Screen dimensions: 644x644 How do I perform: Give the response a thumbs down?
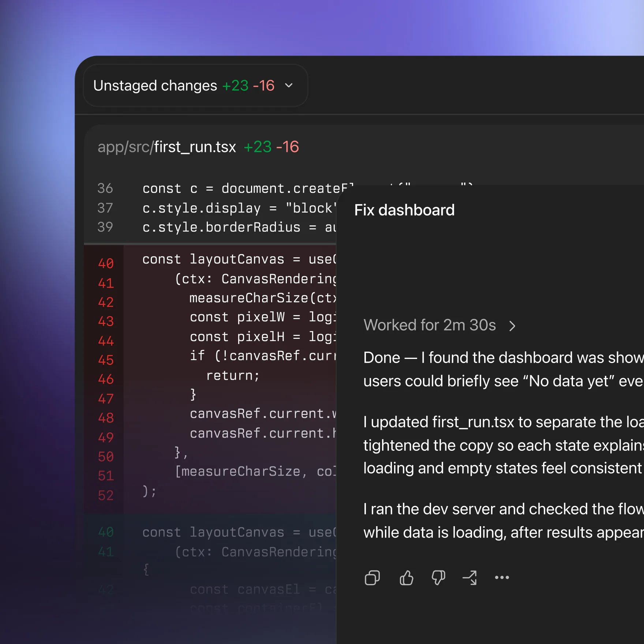pyautogui.click(x=438, y=578)
